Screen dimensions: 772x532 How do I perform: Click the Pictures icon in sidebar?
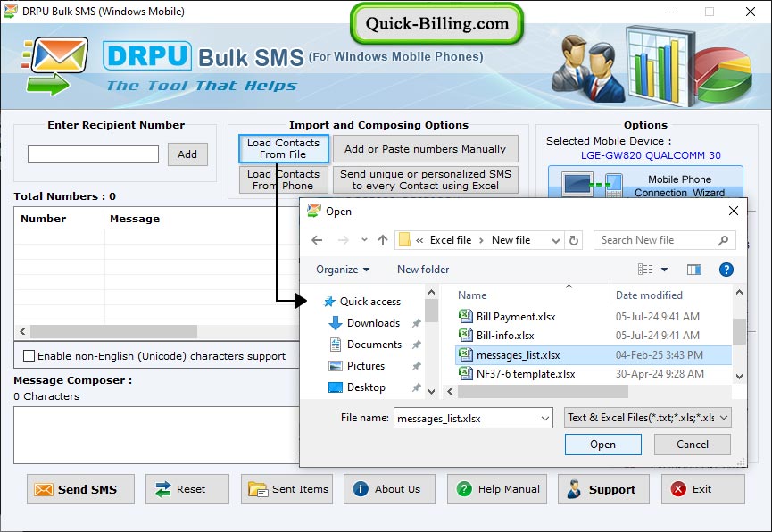tap(336, 366)
